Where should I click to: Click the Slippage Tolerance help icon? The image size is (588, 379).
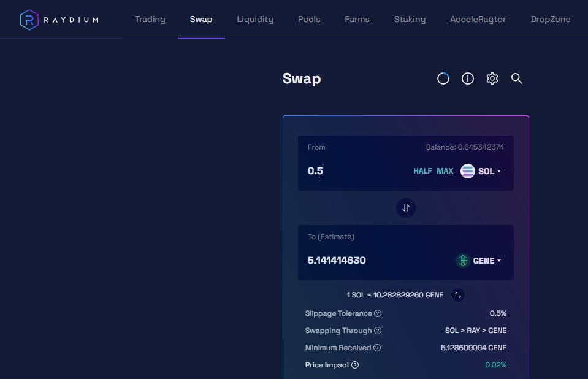pos(378,313)
